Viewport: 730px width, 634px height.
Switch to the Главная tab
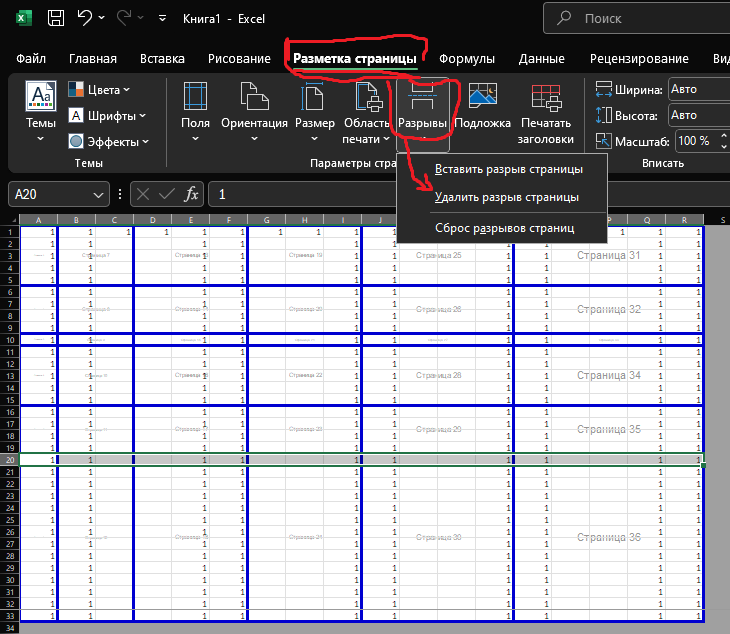[x=92, y=59]
